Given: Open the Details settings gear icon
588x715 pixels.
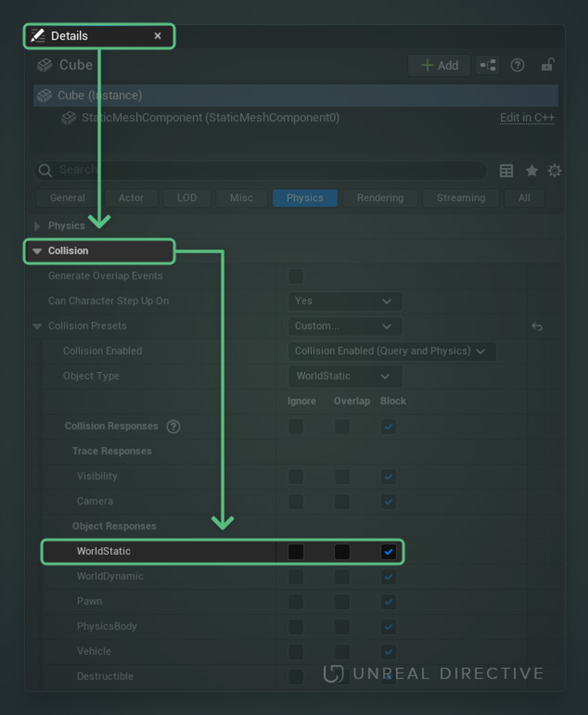Looking at the screenshot, I should click(x=554, y=171).
